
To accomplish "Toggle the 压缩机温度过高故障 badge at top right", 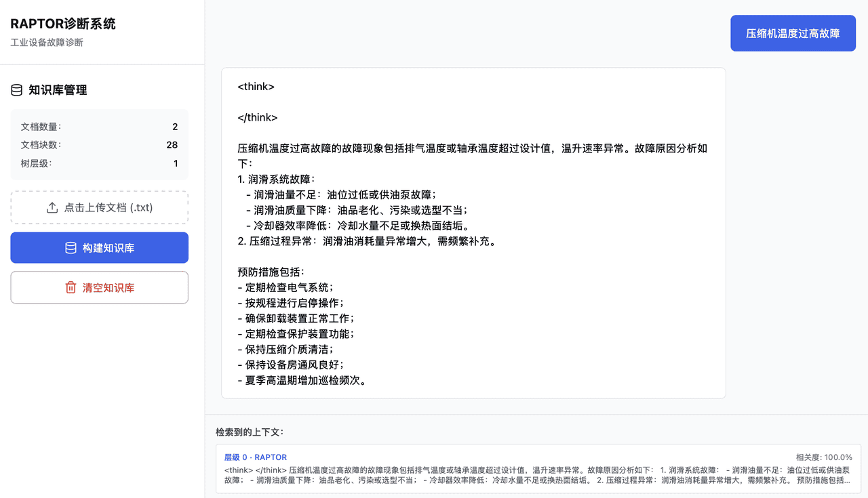I will coord(793,33).
